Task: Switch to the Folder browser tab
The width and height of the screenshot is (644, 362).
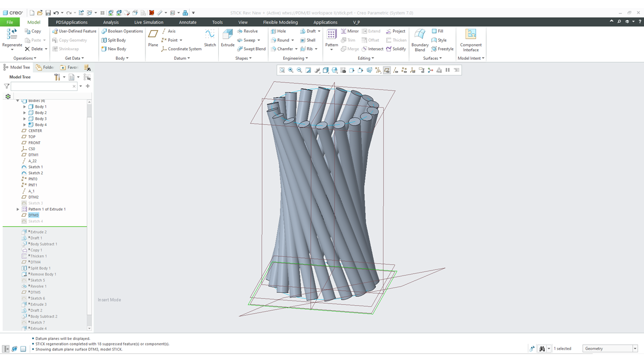Action: [45, 67]
